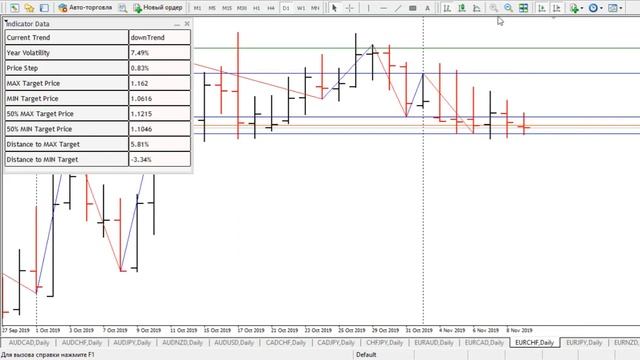Click the 1.0616 MIN Target Price value
The width and height of the screenshot is (640, 360).
(160, 98)
